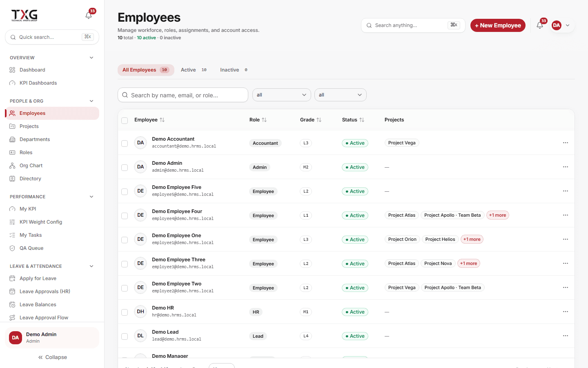Collapse the Performance sidebar section
This screenshot has height=368, width=588.
click(91, 197)
